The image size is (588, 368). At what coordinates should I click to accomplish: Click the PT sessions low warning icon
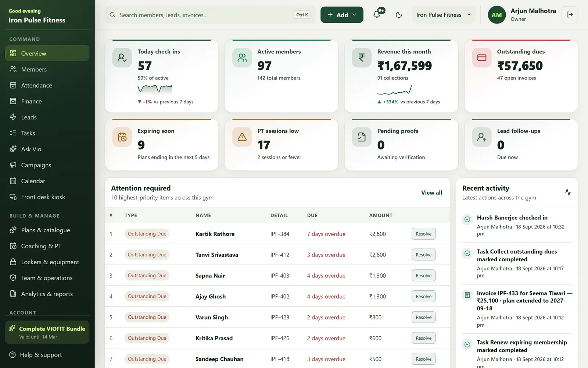(242, 137)
